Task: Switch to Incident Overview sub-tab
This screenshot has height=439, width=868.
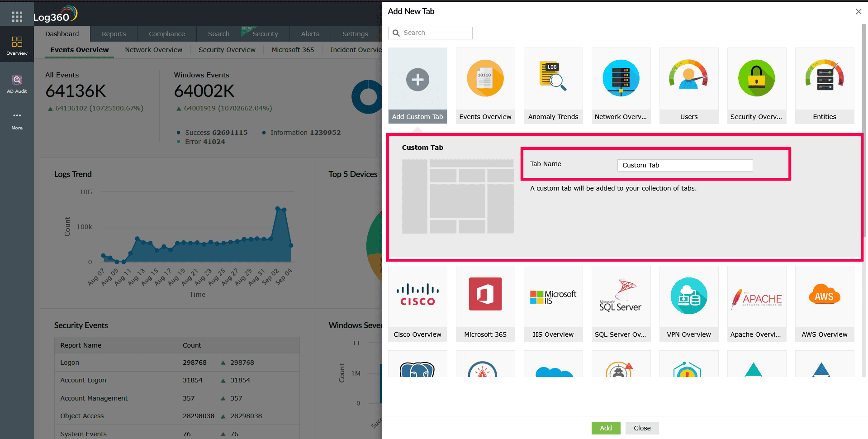Action: (x=356, y=50)
